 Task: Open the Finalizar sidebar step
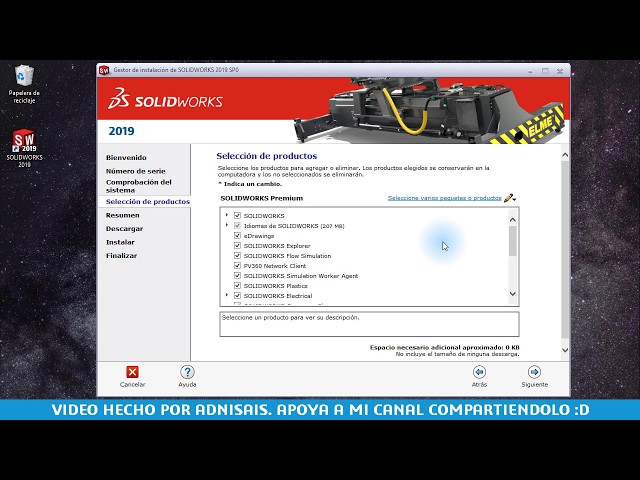click(121, 256)
